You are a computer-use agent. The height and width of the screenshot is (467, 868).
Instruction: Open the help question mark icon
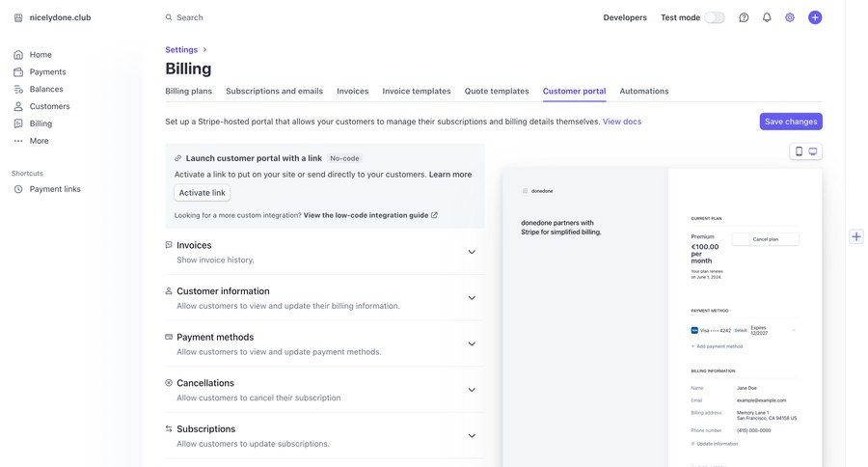coord(744,17)
